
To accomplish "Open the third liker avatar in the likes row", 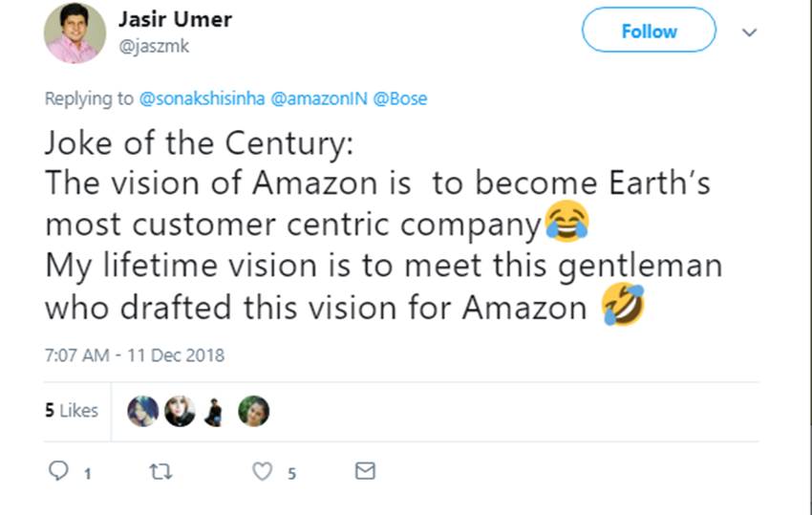I will pyautogui.click(x=215, y=411).
